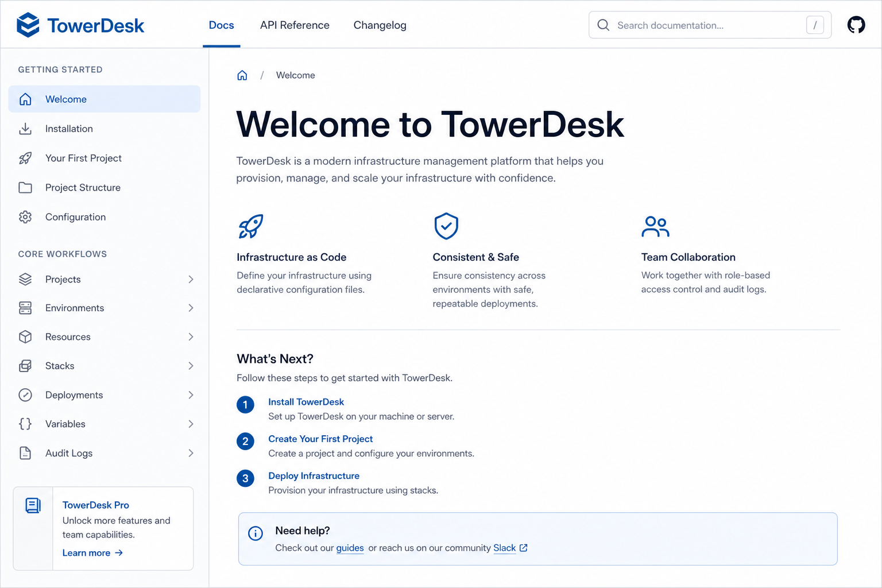The width and height of the screenshot is (882, 588).
Task: Click the server icon beside Environments
Action: pyautogui.click(x=25, y=308)
